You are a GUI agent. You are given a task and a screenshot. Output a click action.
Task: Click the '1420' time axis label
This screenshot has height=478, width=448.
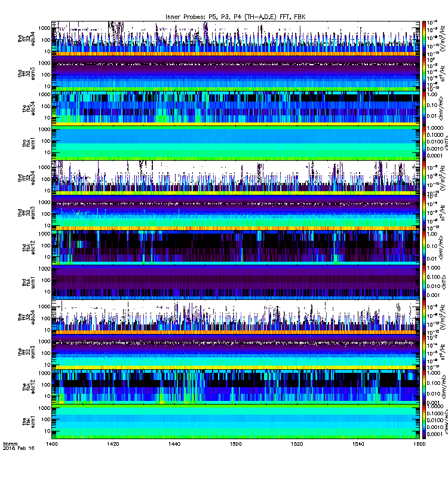click(113, 444)
